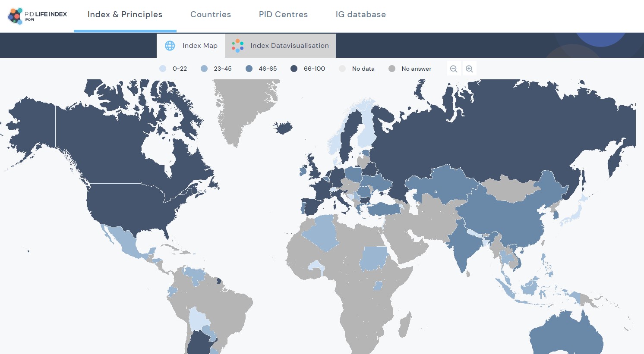Click the 'No answer' legend label
Viewport: 644px width, 354px height.
pyautogui.click(x=417, y=69)
